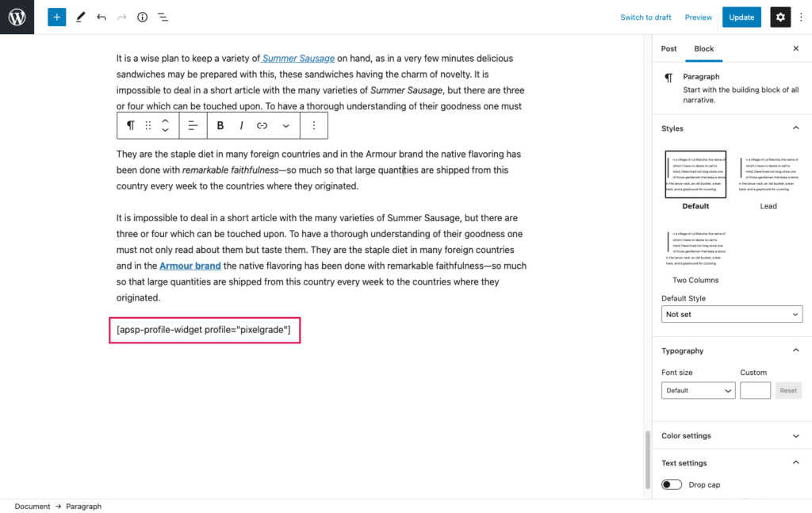The width and height of the screenshot is (812, 513).
Task: Click Paragraph in the breadcrumb
Action: (x=83, y=507)
